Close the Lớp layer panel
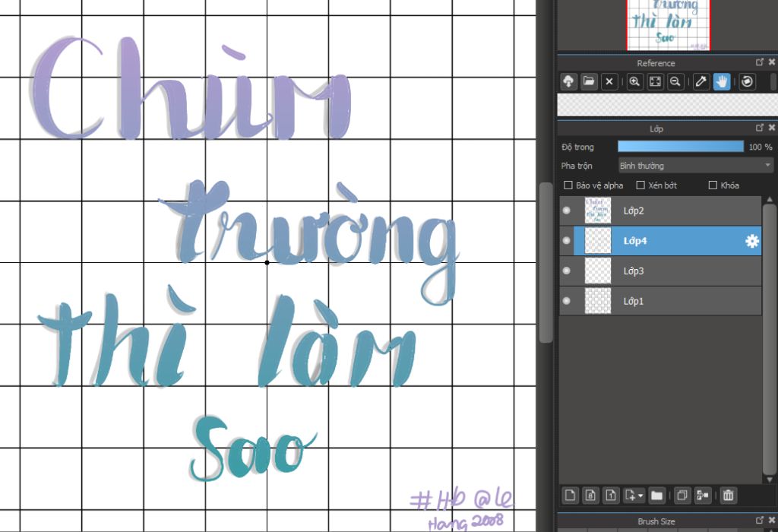Screen dimensions: 778x532 pos(772,128)
